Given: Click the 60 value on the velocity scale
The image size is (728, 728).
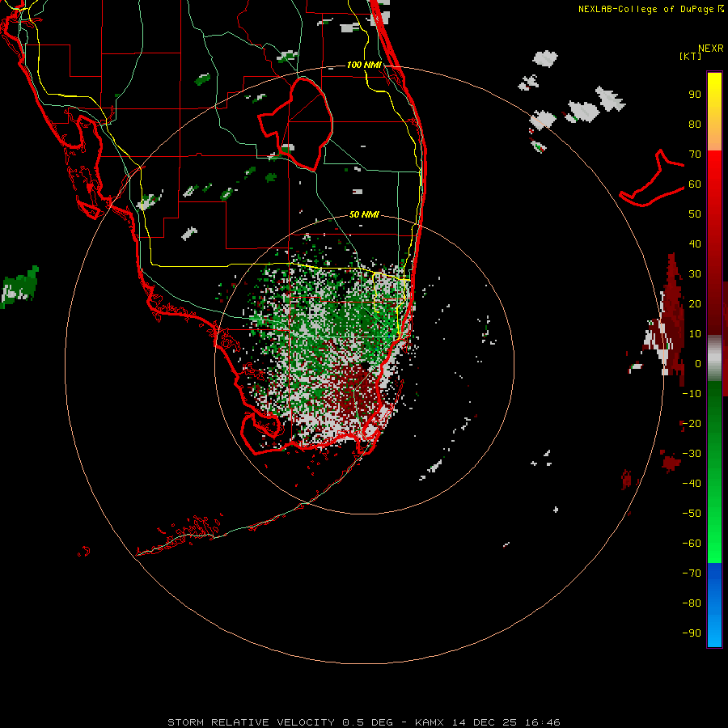Looking at the screenshot, I should [695, 184].
